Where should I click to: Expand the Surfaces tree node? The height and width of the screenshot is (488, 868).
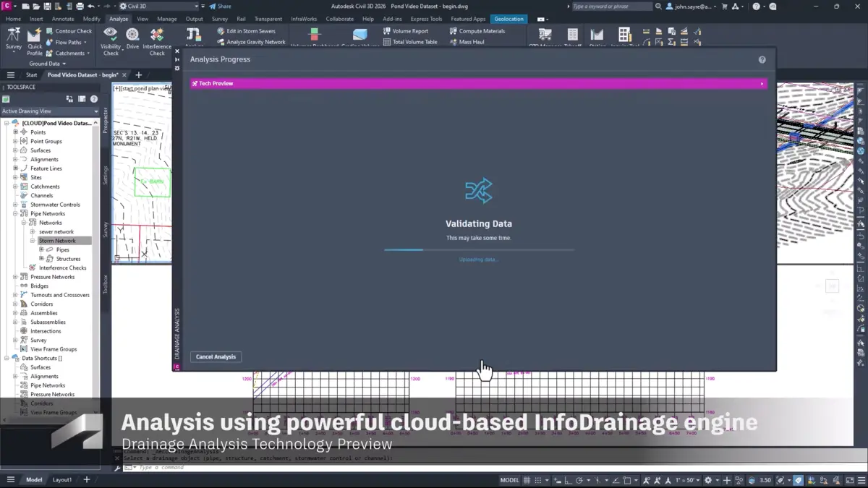(x=15, y=150)
